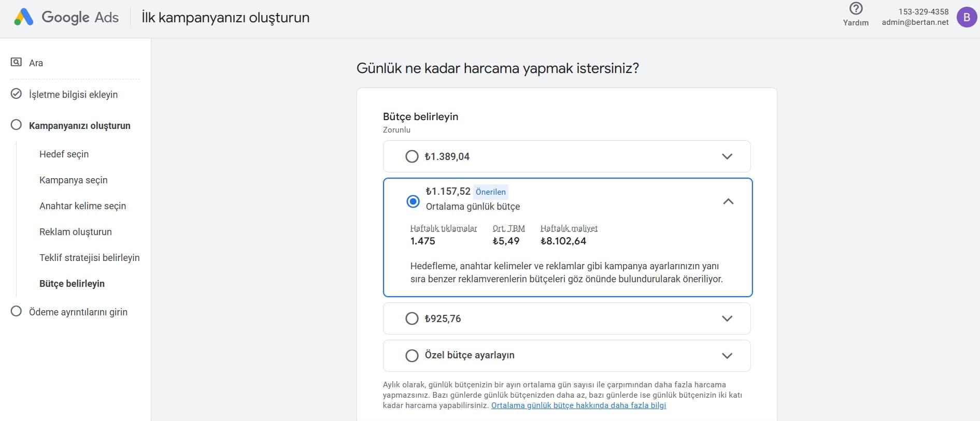Click the Google Ads logo
980x421 pixels.
click(66, 17)
